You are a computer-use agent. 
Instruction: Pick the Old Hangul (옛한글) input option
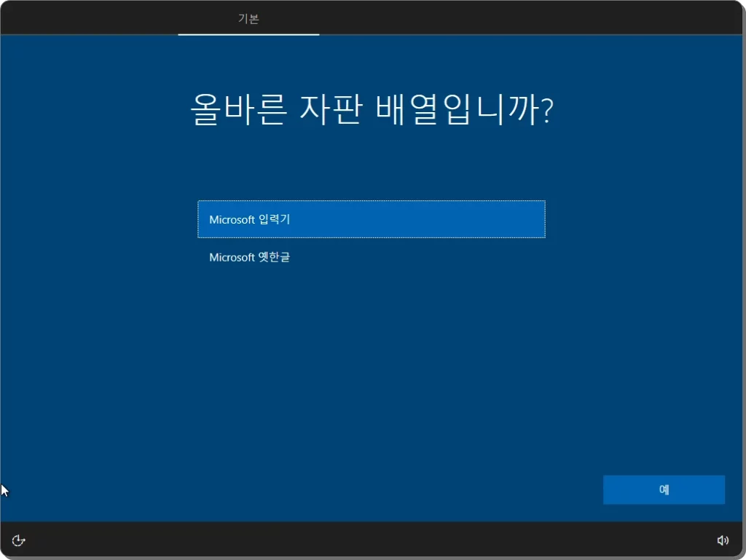pos(371,257)
